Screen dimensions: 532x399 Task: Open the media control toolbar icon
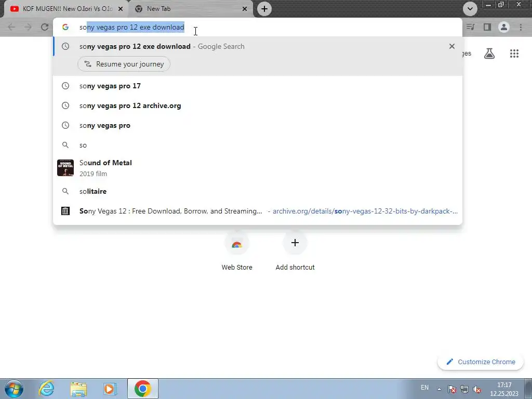click(x=471, y=27)
